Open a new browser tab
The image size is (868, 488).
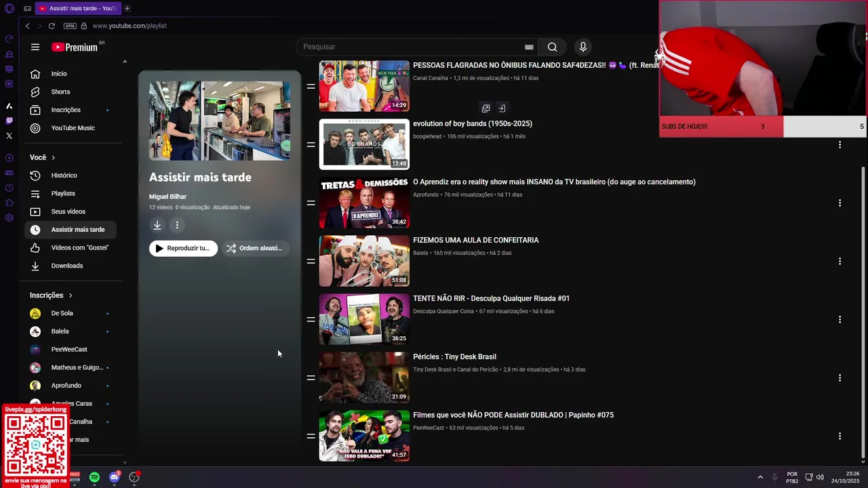tap(127, 8)
